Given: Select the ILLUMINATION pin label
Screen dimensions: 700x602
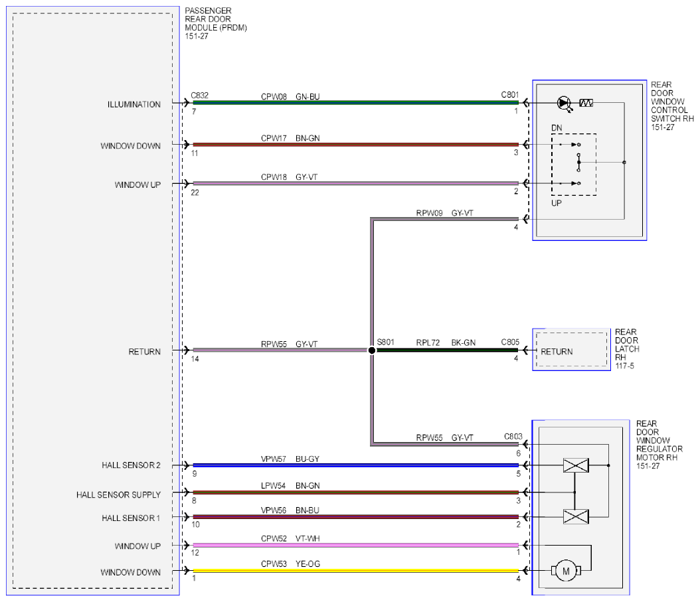Looking at the screenshot, I should [134, 104].
